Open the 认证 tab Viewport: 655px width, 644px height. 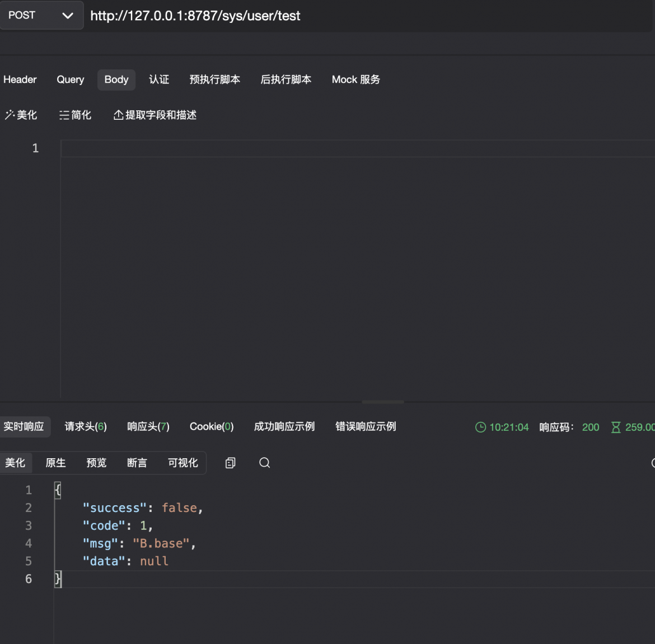click(x=159, y=79)
